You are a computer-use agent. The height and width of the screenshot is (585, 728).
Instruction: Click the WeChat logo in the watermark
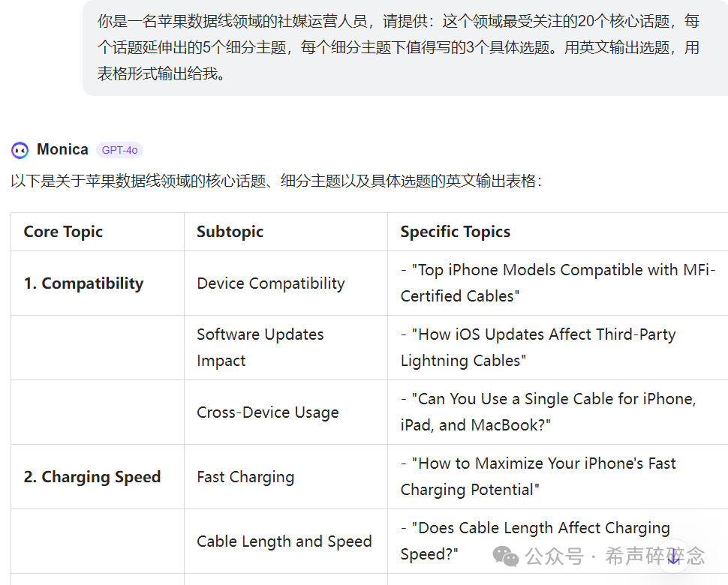pos(505,556)
